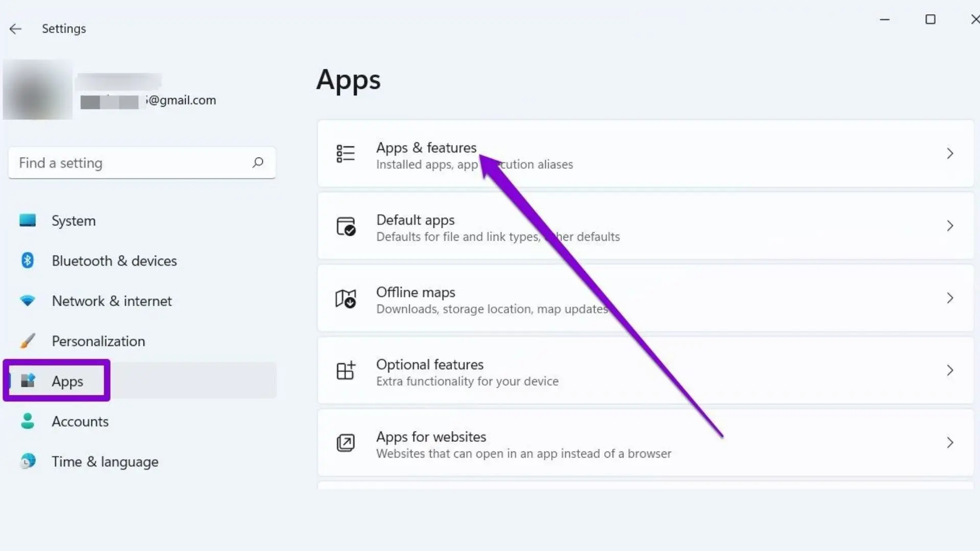This screenshot has height=551, width=980.
Task: Open Time & language settings
Action: 105,462
